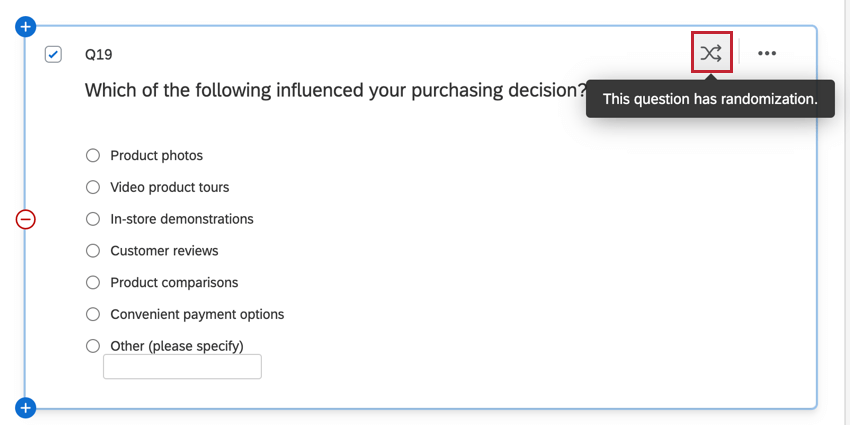
Task: Add question above with top plus icon
Action: click(x=26, y=26)
